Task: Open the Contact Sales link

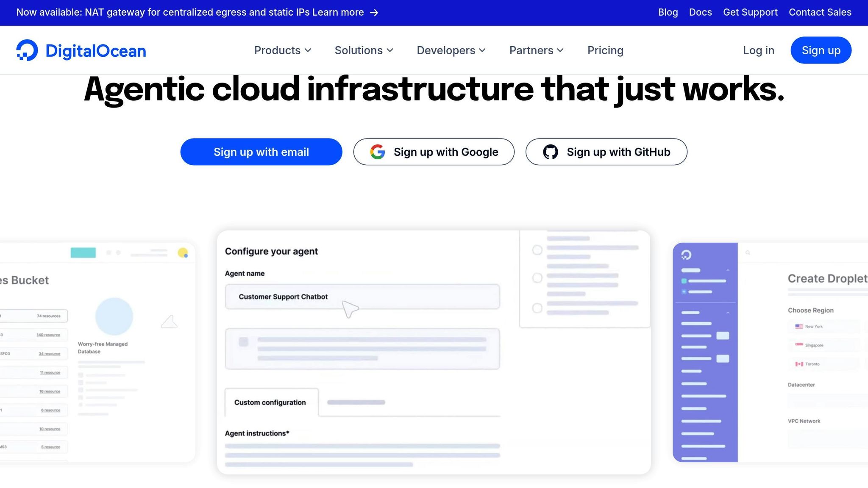Action: click(820, 12)
